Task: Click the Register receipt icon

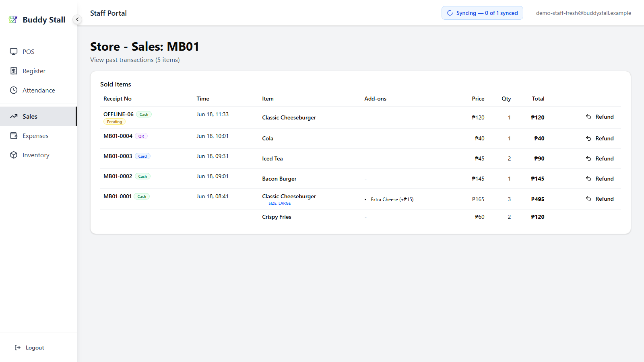Action: (14, 71)
